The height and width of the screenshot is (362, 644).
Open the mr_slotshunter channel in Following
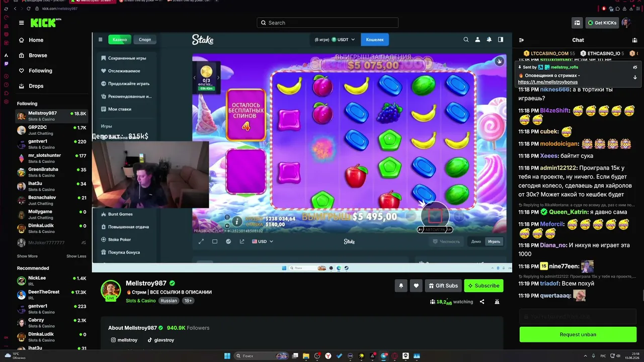(x=52, y=158)
